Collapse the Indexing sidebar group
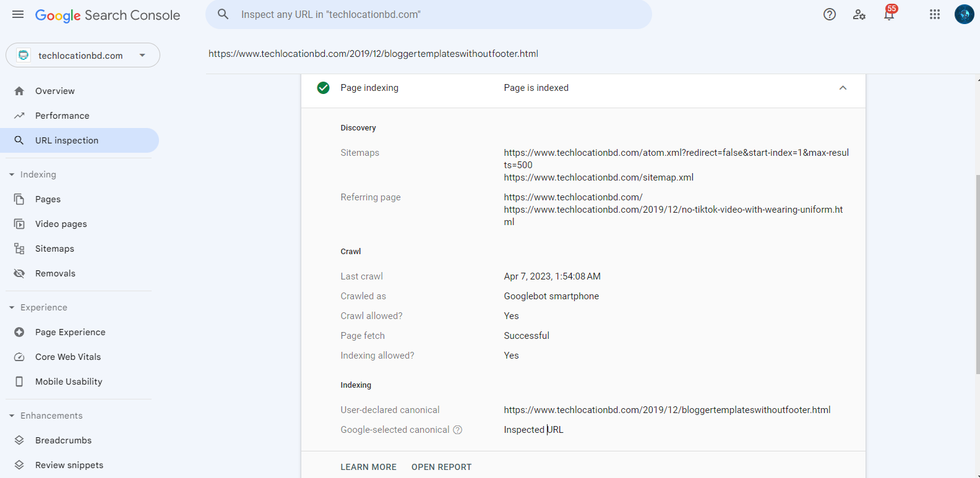This screenshot has height=478, width=980. pyautogui.click(x=12, y=174)
